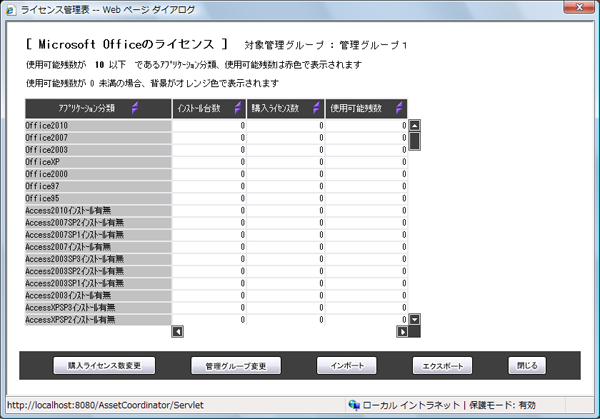Select the Access2007インストール有無 row
The width and height of the screenshot is (600, 419).
click(x=216, y=247)
